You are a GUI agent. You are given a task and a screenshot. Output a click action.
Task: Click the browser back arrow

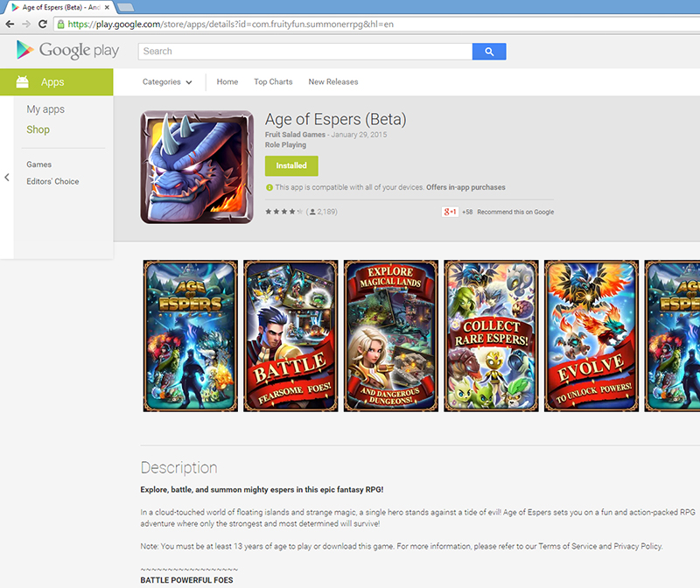point(10,24)
